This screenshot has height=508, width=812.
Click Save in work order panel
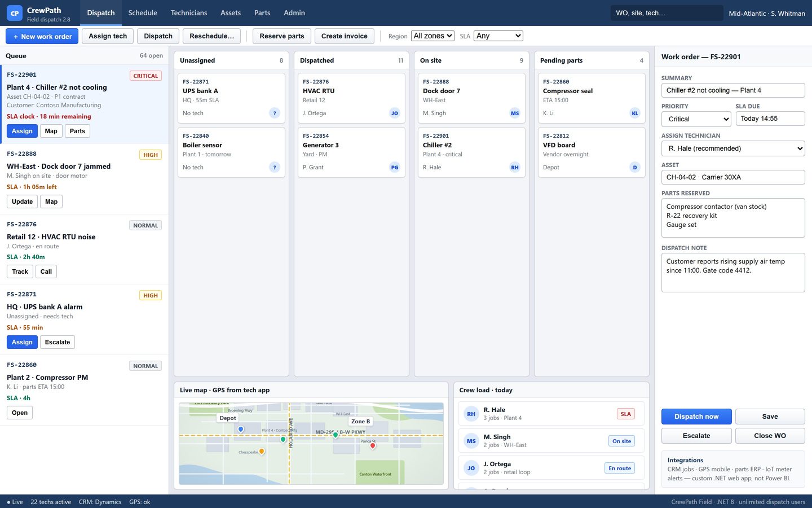[x=770, y=417]
